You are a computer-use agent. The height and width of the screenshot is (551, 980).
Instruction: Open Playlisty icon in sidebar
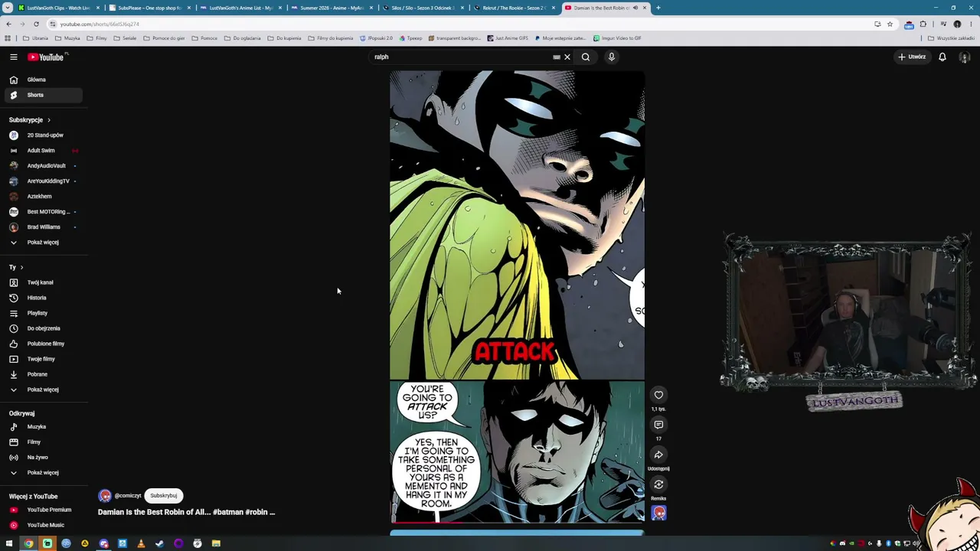click(14, 313)
